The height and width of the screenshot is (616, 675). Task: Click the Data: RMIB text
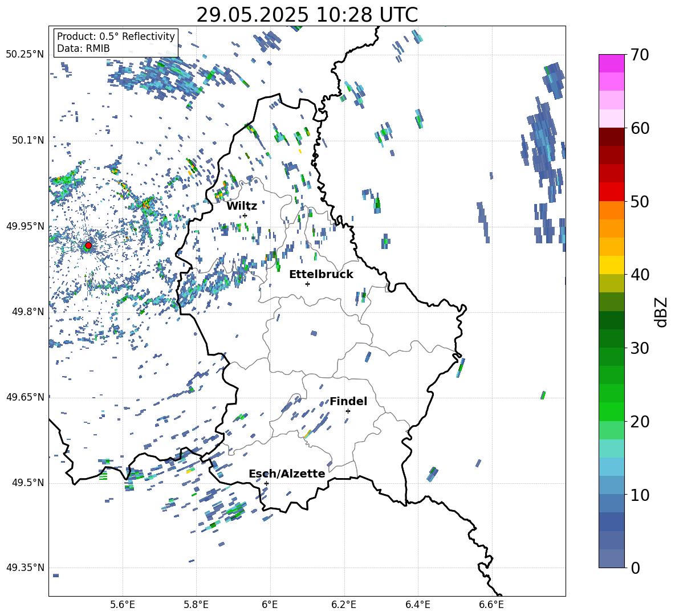pyautogui.click(x=83, y=48)
